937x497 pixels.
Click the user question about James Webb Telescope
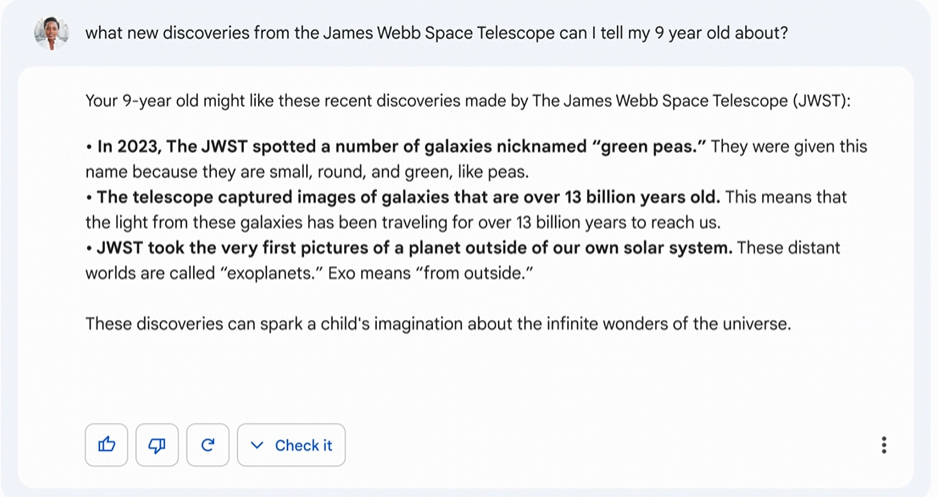click(437, 33)
